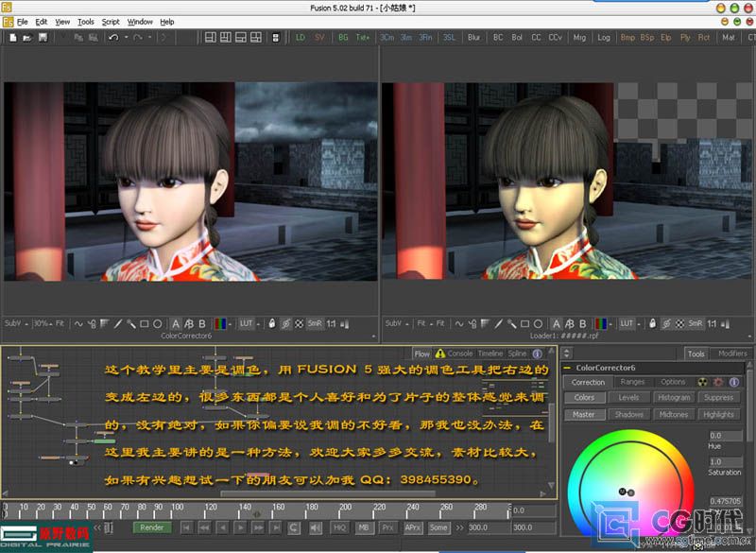Toggle the lock icon in right viewer
This screenshot has height=553, width=756.
(x=652, y=323)
